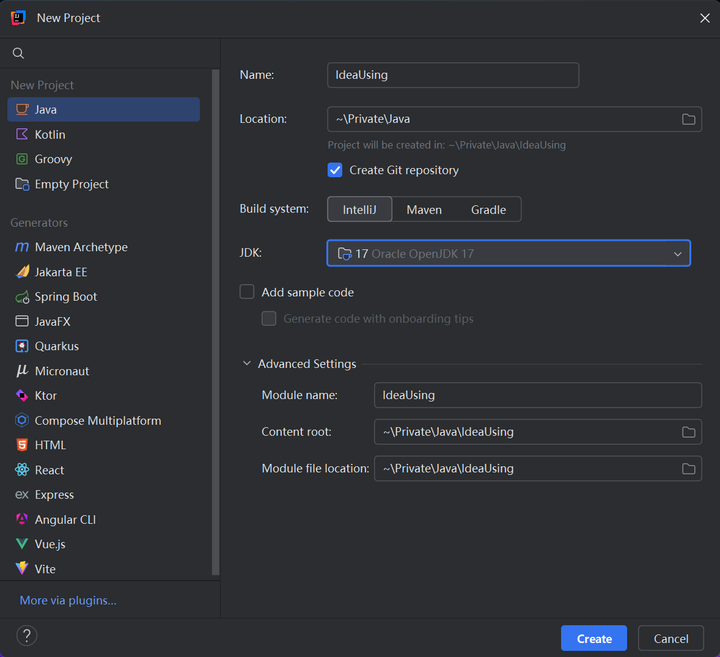Viewport: 720px width, 657px height.
Task: Focus the project Name input field
Action: pyautogui.click(x=453, y=75)
